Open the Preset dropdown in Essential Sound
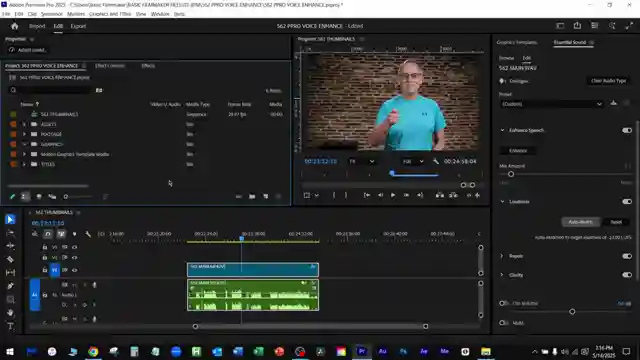This screenshot has height=360, width=640. pyautogui.click(x=551, y=104)
